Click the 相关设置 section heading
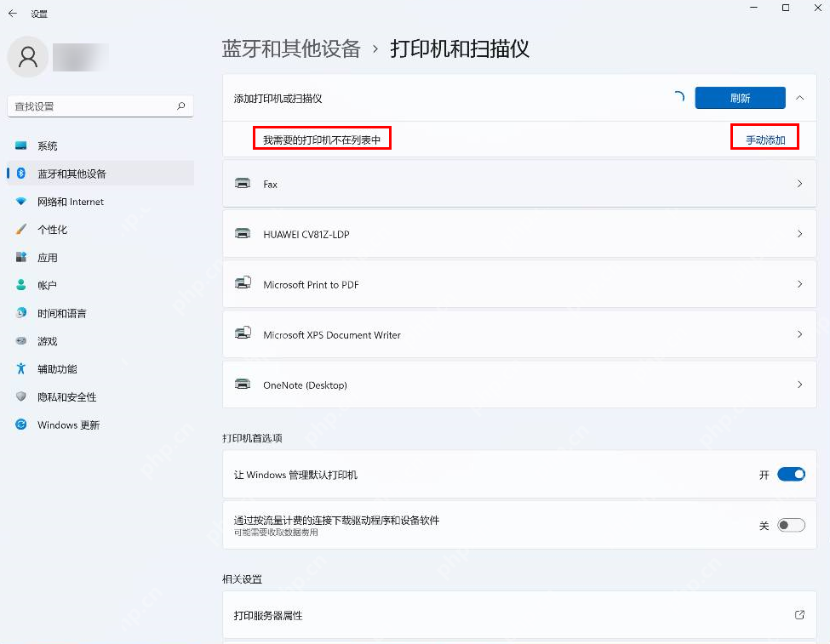This screenshot has width=830, height=644. [242, 578]
